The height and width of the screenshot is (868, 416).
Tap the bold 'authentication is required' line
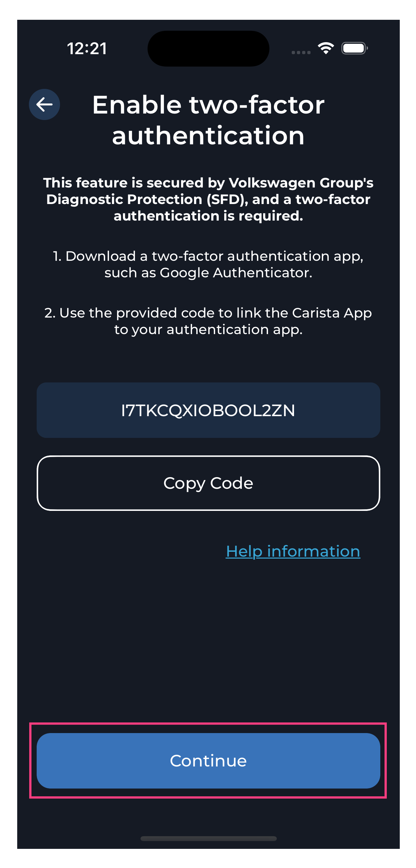tap(208, 216)
